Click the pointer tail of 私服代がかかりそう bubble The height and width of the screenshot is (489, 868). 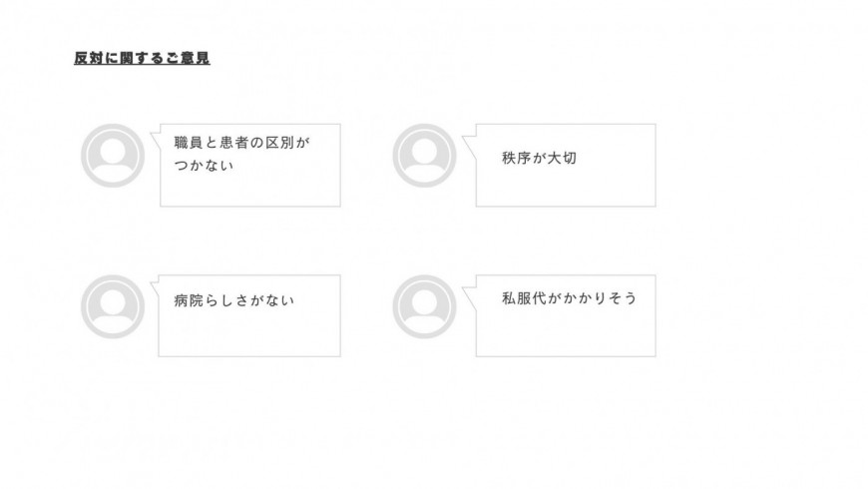470,298
